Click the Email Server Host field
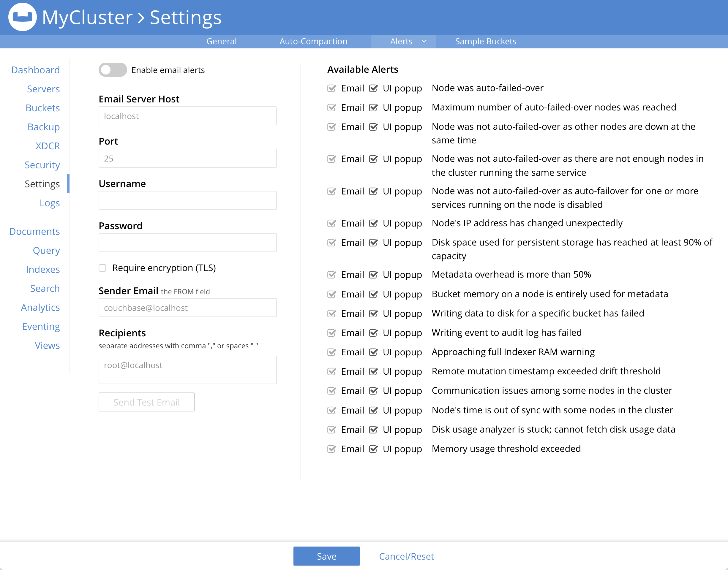728x570 pixels. pos(188,116)
